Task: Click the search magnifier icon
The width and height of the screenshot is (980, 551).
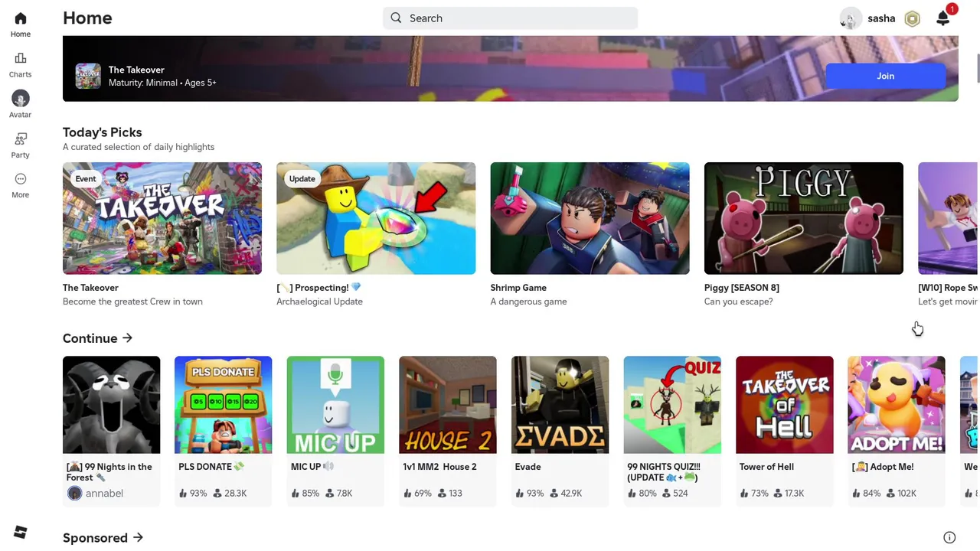Action: [396, 18]
